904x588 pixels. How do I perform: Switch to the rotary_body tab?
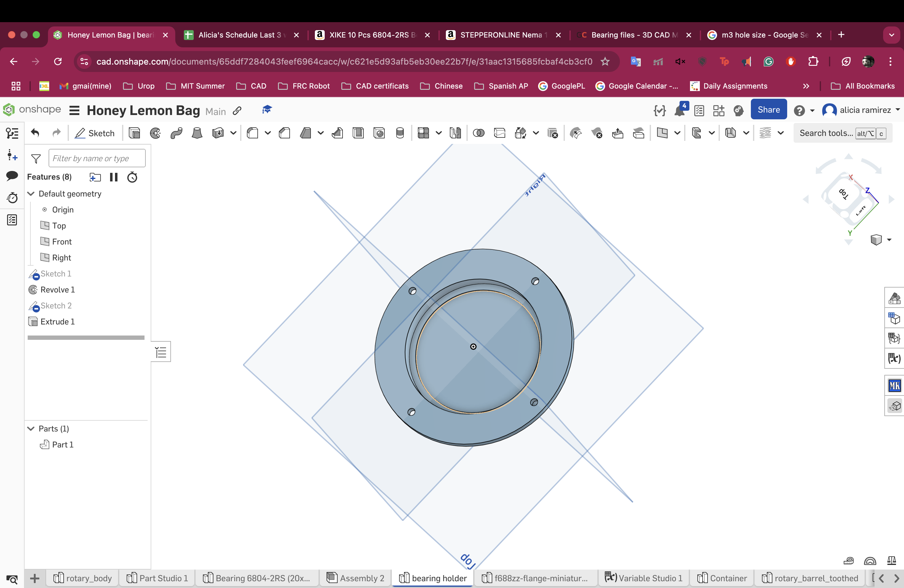click(83, 578)
